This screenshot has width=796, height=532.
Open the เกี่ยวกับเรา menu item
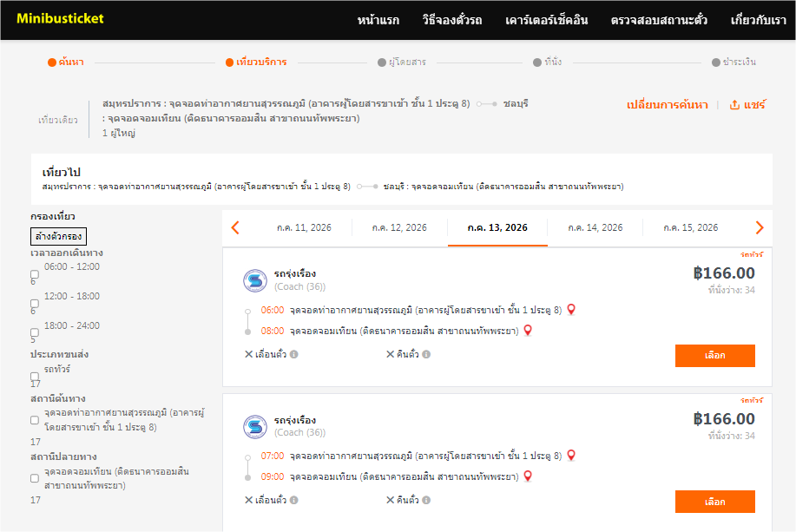point(759,20)
